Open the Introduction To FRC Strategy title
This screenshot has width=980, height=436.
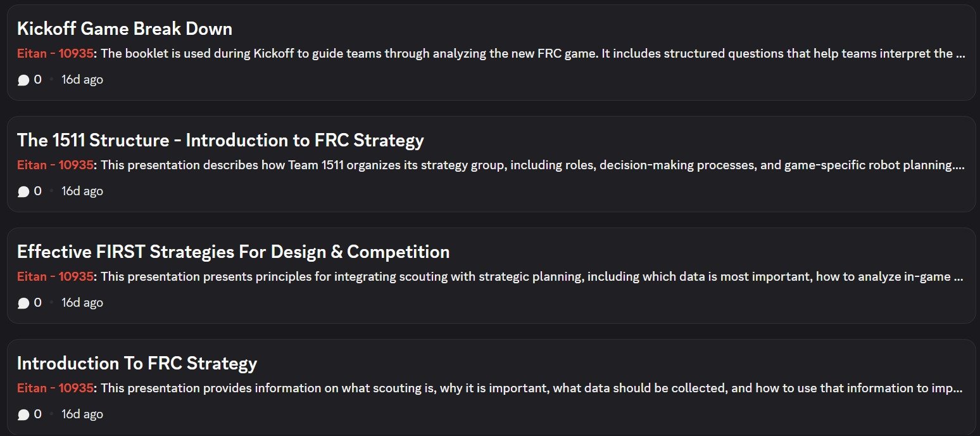pos(137,363)
